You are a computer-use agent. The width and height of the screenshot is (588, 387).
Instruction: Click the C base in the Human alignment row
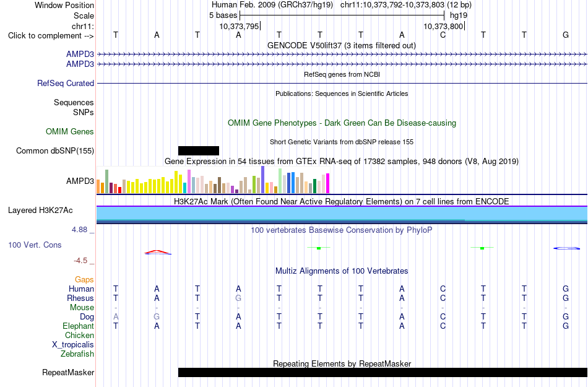(x=443, y=289)
